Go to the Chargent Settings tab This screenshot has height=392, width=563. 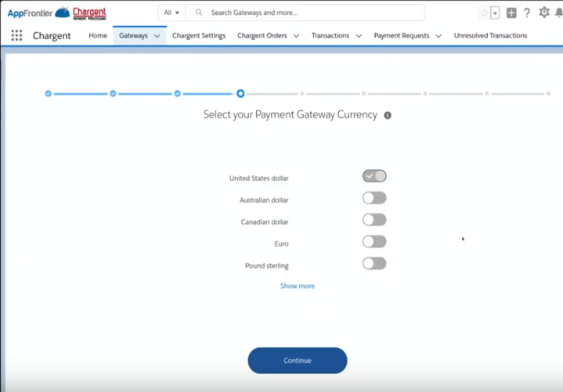[x=199, y=36]
